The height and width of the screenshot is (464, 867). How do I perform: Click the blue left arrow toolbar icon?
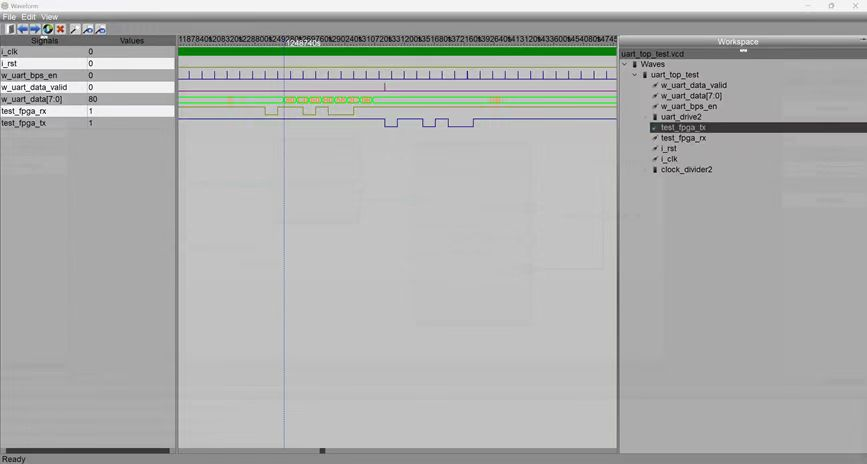[x=22, y=29]
